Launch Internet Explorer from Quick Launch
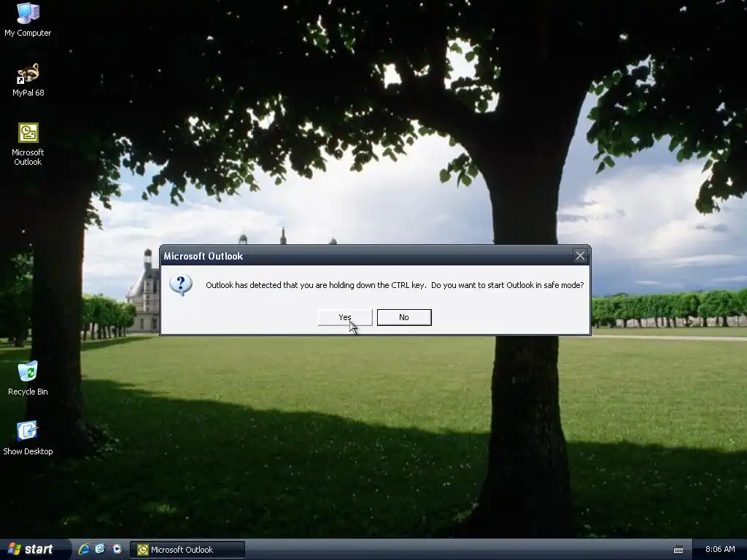This screenshot has height=560, width=747. pyautogui.click(x=84, y=549)
